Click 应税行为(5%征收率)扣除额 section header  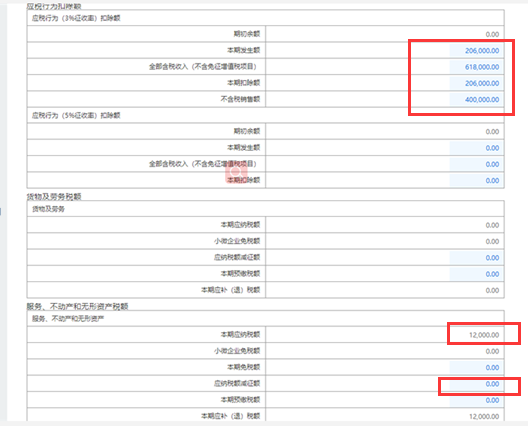click(x=76, y=116)
